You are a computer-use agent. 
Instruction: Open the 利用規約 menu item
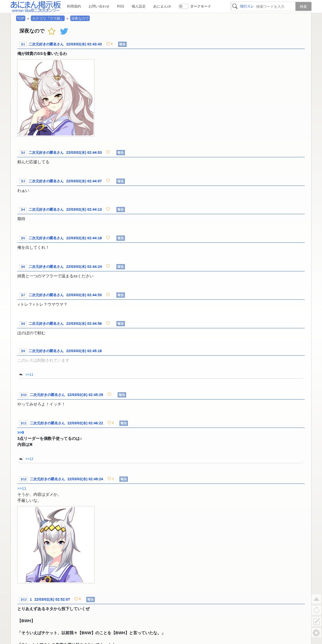click(74, 6)
